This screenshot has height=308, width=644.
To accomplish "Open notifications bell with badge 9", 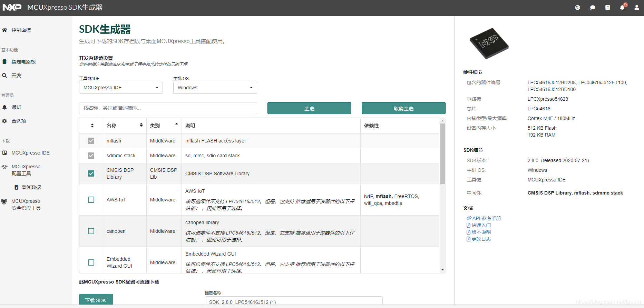I will pos(623,7).
